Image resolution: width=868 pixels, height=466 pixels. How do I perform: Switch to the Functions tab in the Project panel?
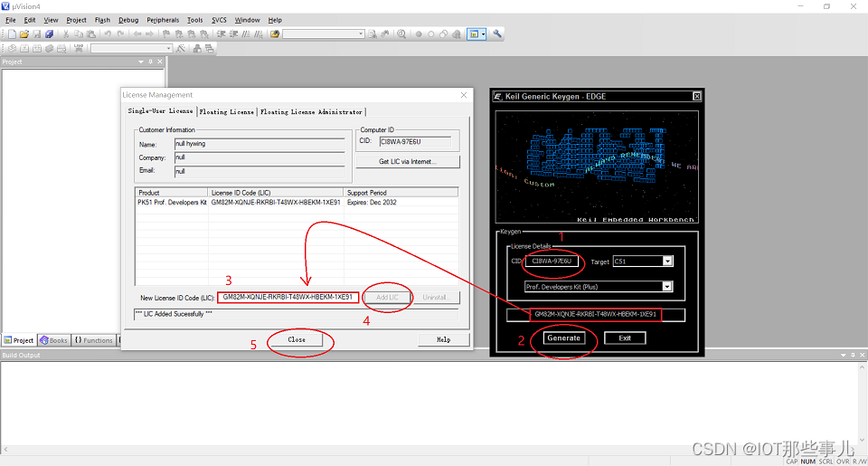coord(93,340)
